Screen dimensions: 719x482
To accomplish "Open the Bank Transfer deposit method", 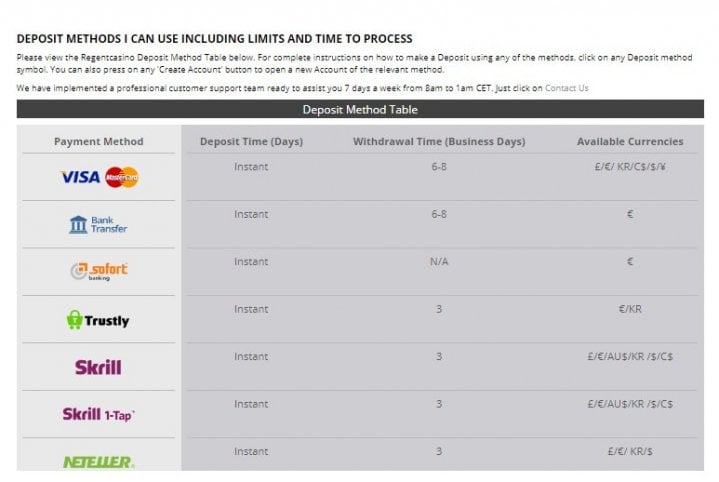I will [x=98, y=225].
